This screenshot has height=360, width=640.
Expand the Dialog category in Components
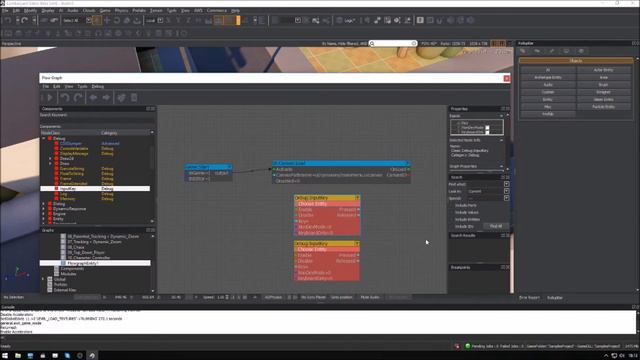pyautogui.click(x=44, y=204)
